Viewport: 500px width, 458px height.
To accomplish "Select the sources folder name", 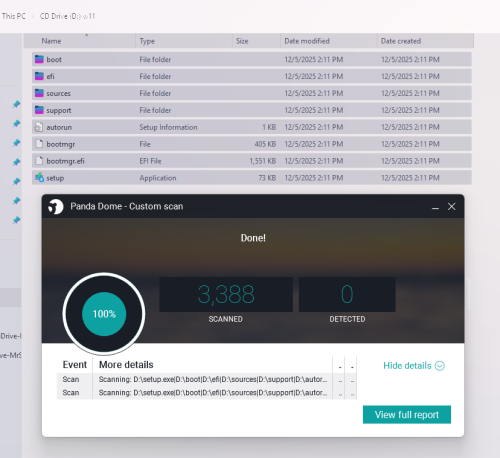I will coord(58,93).
